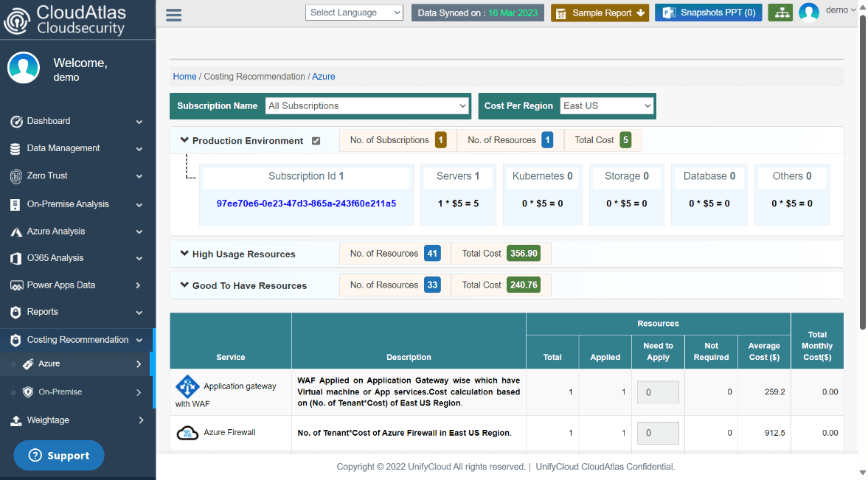Viewport: 868px width, 480px height.
Task: Expand the Costing Recommendation sidebar menu
Action: pos(77,340)
